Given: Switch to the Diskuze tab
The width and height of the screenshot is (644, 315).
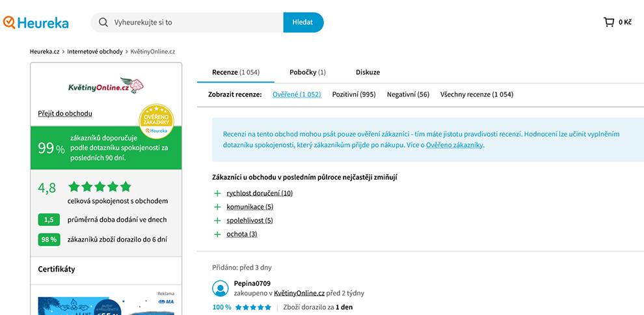Looking at the screenshot, I should [x=368, y=72].
